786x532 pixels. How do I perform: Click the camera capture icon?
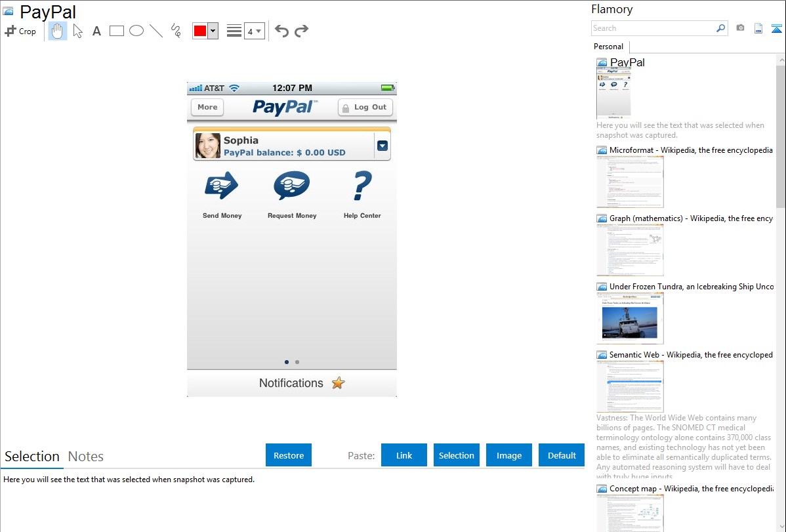click(x=740, y=28)
